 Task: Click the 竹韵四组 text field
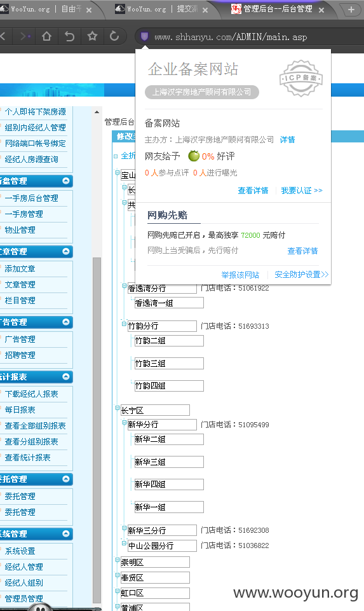coord(169,386)
